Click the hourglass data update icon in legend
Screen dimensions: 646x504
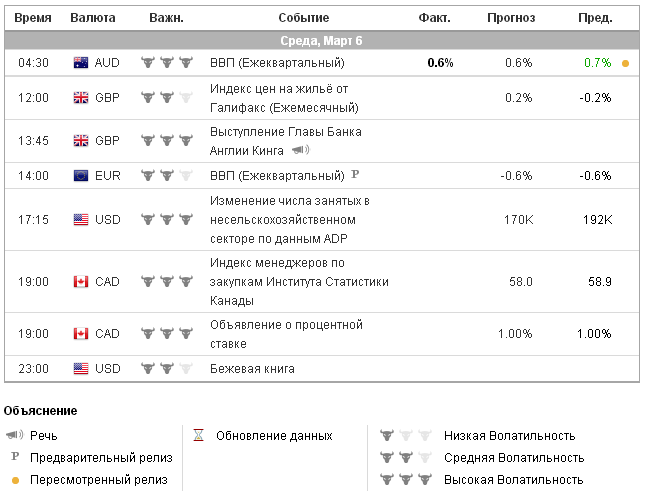(x=199, y=436)
